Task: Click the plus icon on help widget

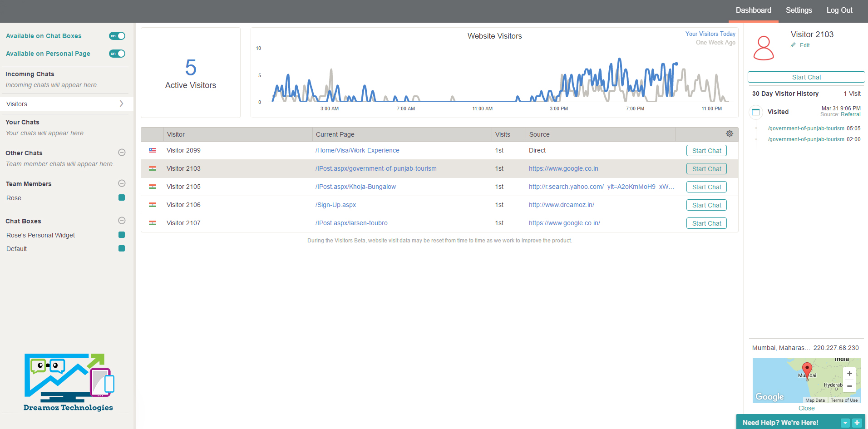Action: [x=857, y=423]
